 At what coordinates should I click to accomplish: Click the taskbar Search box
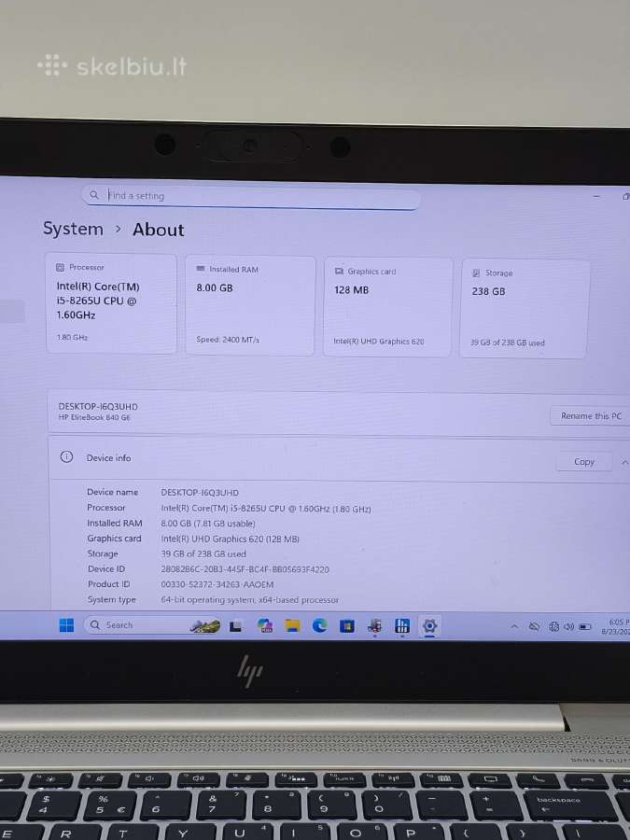(153, 625)
